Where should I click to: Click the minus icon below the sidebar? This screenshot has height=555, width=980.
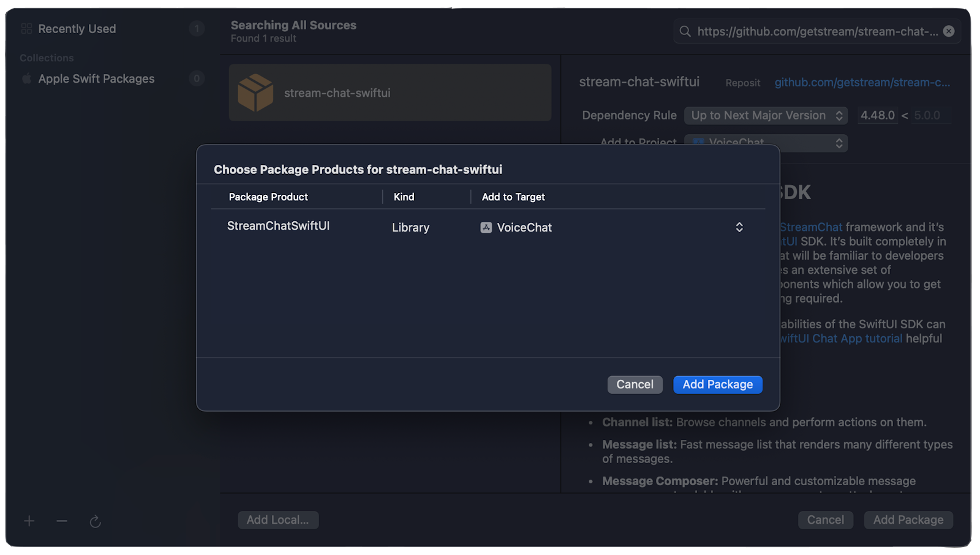click(x=62, y=521)
